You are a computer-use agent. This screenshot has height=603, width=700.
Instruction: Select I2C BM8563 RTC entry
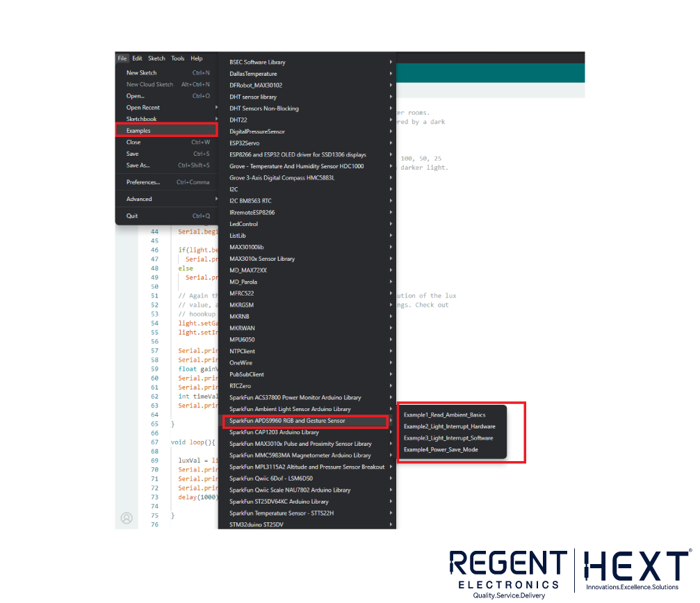coord(307,201)
